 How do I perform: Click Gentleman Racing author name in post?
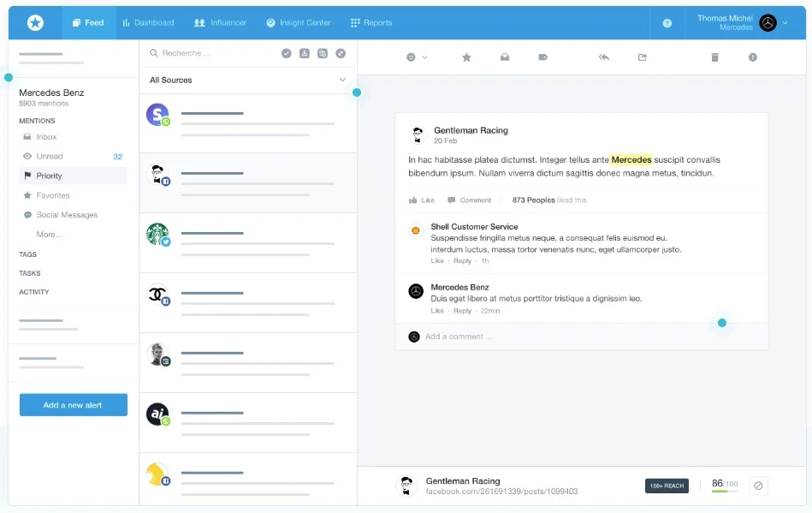coord(471,130)
